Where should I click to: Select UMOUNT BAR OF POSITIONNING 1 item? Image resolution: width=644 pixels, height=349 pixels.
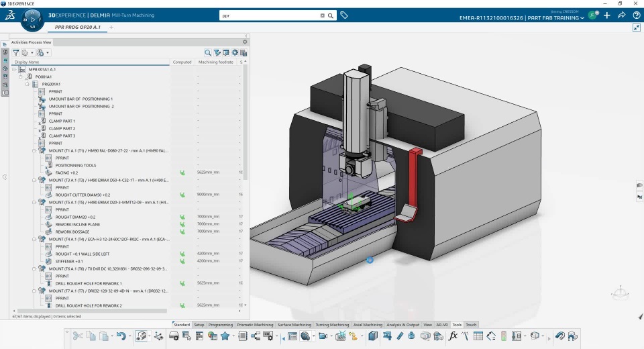tap(80, 99)
